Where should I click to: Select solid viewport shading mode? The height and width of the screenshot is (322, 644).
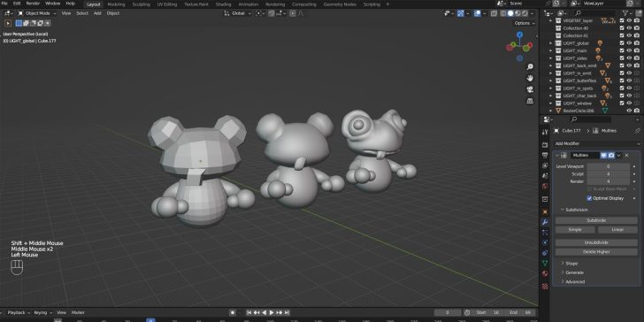(x=510, y=13)
